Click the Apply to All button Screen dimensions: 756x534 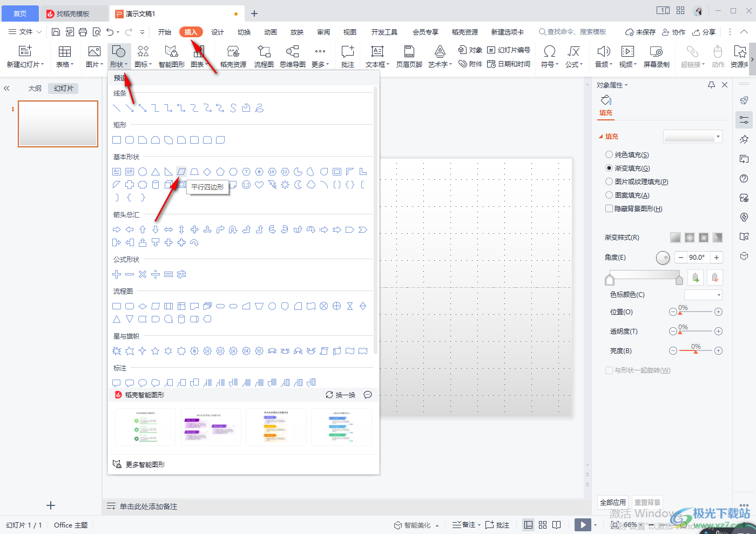pyautogui.click(x=613, y=502)
